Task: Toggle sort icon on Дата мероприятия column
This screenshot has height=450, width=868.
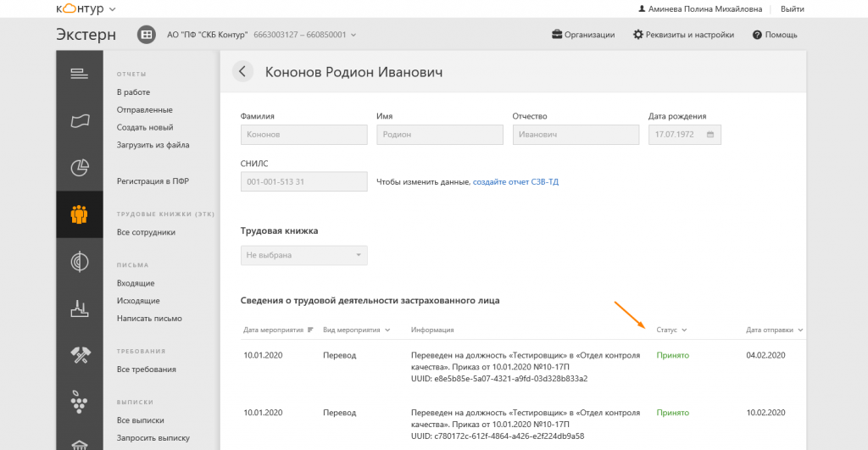Action: pos(310,330)
